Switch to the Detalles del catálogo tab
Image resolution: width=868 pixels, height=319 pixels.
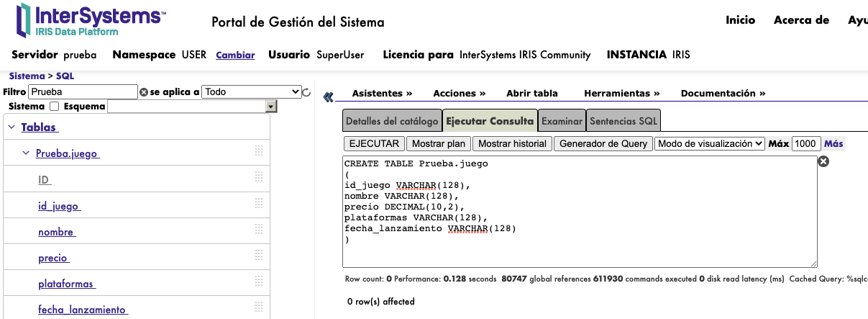pyautogui.click(x=391, y=121)
